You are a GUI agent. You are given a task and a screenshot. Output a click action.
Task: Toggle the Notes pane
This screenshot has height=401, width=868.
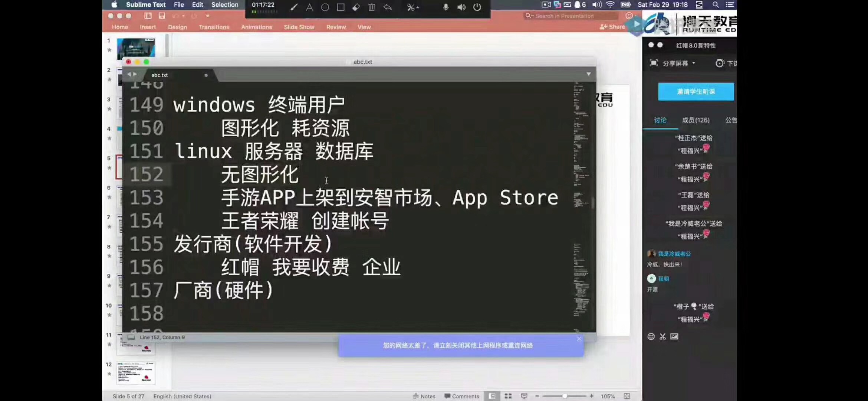pos(424,396)
